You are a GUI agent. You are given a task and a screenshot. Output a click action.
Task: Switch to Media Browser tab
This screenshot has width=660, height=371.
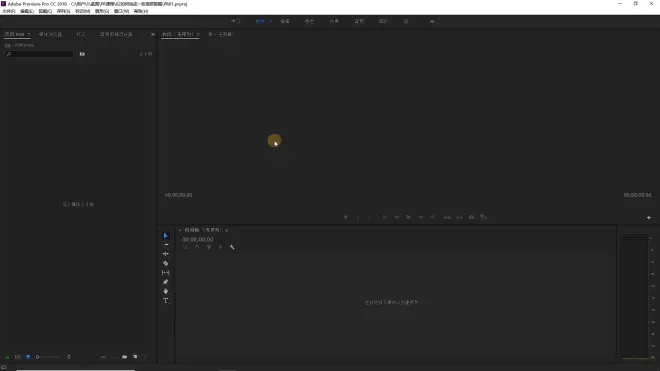point(51,35)
